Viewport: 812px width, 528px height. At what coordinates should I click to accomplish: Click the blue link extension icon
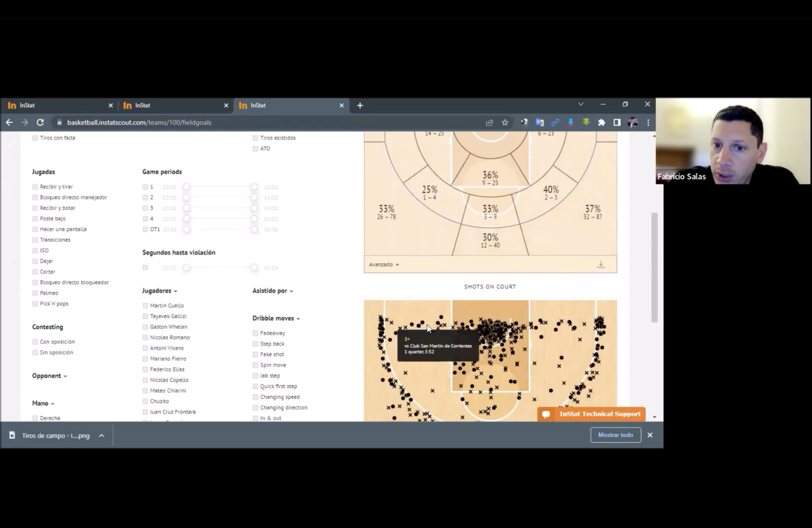point(555,122)
